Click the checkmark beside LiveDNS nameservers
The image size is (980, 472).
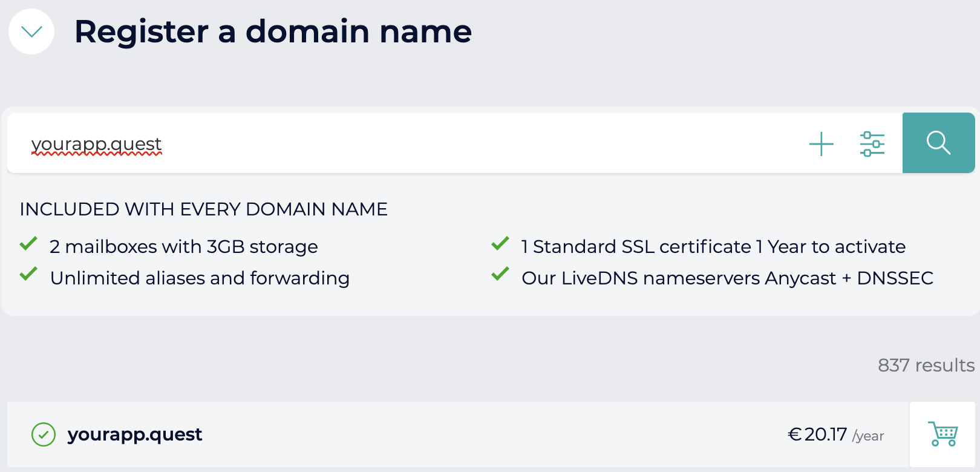coord(500,275)
